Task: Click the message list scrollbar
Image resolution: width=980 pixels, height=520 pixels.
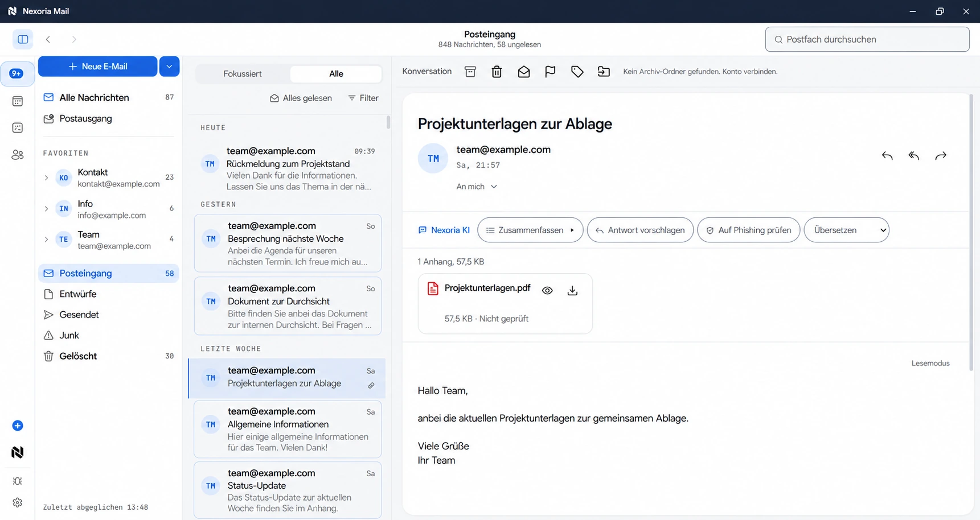Action: tap(388, 122)
